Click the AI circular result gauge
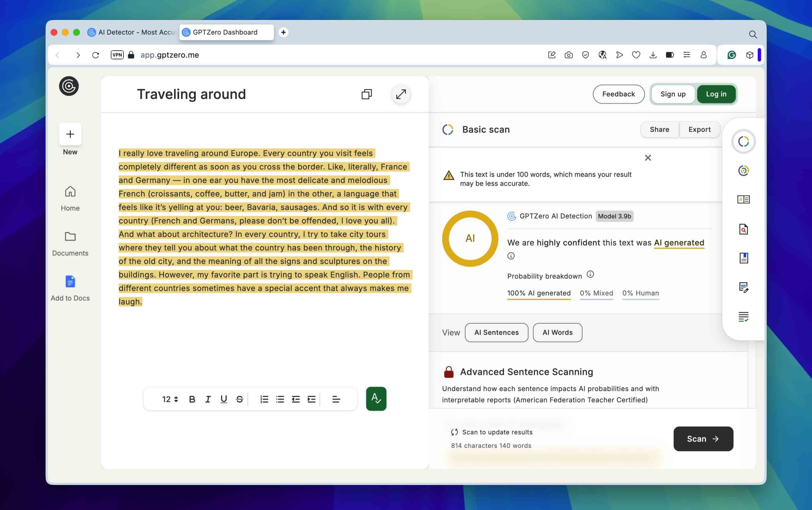 (470, 239)
